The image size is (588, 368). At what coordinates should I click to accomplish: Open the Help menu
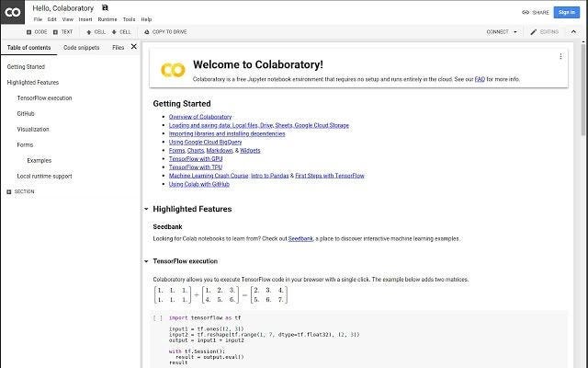(x=146, y=19)
